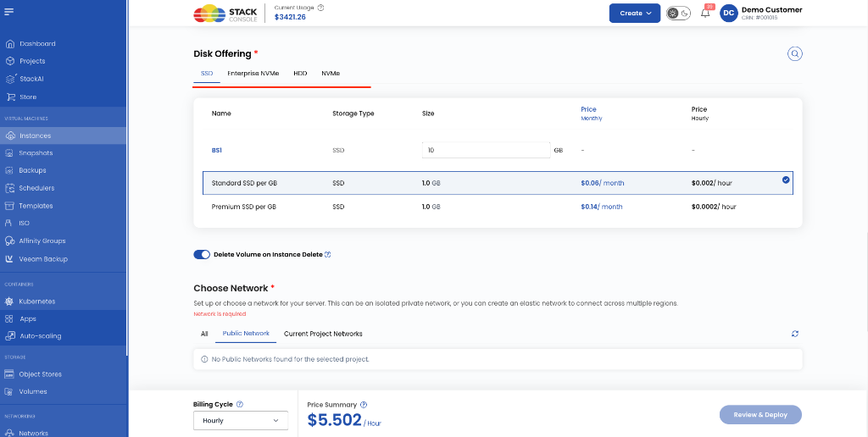
Task: Go to Schedulers page
Action: (x=36, y=188)
